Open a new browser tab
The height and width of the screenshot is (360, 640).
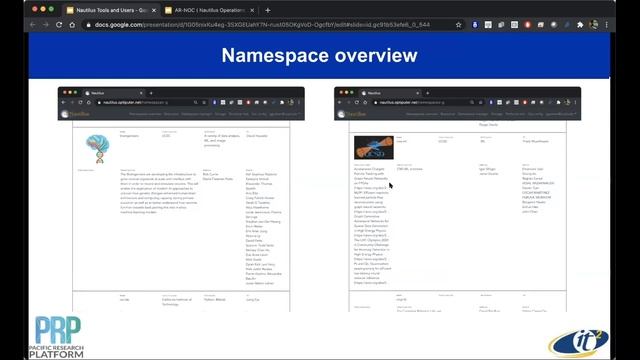[x=268, y=10]
